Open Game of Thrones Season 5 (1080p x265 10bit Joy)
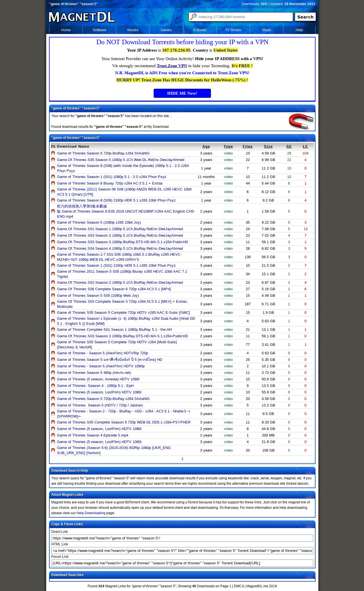Screen dimensions: 364x591 [99, 223]
